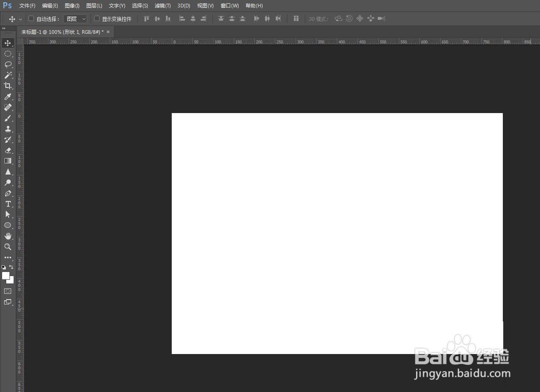Open the Move tool preset picker arrow
Viewport: 540px width, 392px height.
point(20,19)
